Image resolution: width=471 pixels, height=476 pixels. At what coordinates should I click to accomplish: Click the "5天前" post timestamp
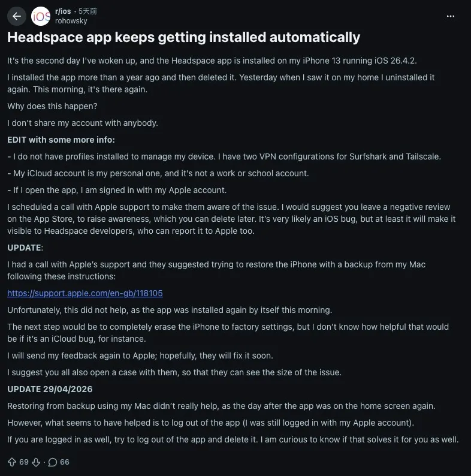tap(88, 11)
